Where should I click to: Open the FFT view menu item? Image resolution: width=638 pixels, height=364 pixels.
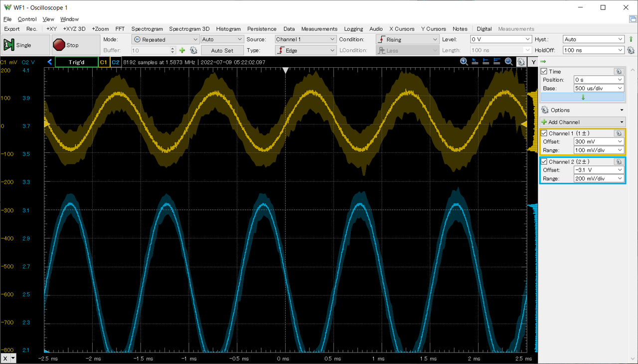click(x=120, y=29)
